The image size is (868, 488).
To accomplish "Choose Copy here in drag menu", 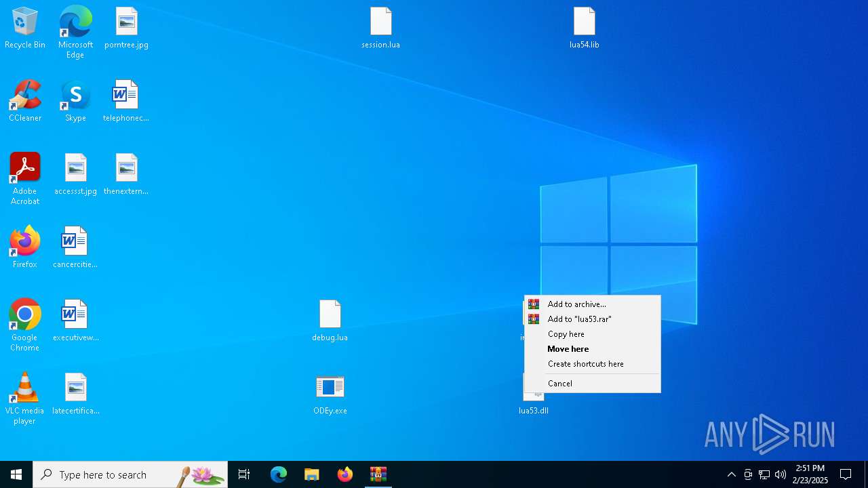I will 593,334.
